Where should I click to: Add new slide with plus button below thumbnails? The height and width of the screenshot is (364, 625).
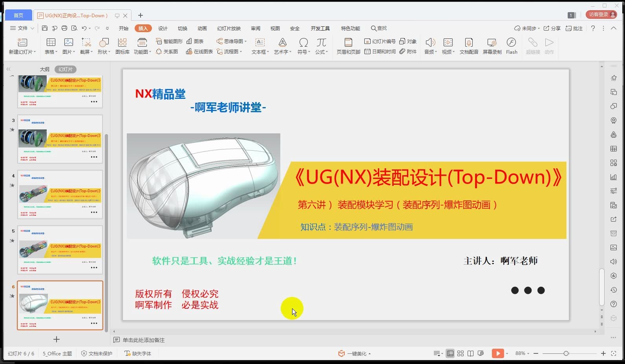point(57,339)
